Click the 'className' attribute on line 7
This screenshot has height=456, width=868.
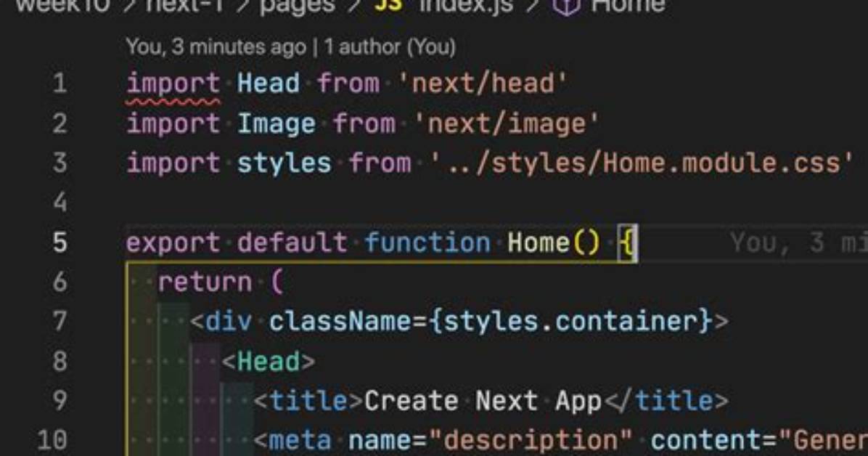[340, 322]
